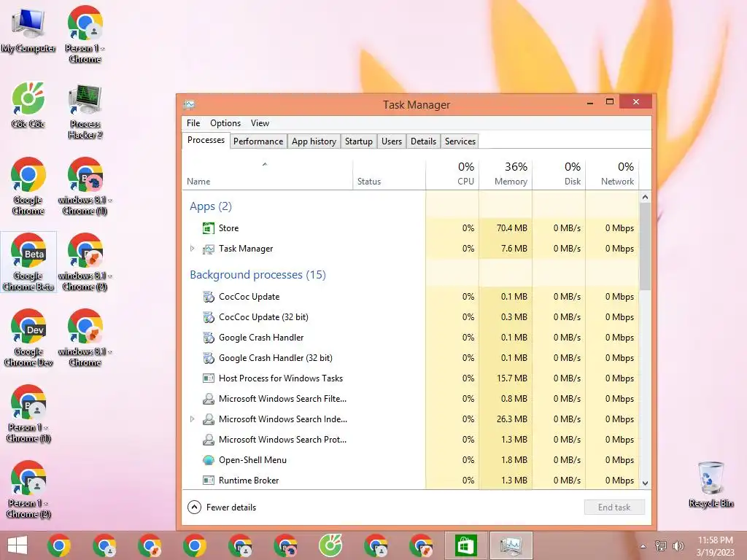Click the Microsoft Windows Search Indexer icon
This screenshot has width=747, height=560.
[x=208, y=419]
